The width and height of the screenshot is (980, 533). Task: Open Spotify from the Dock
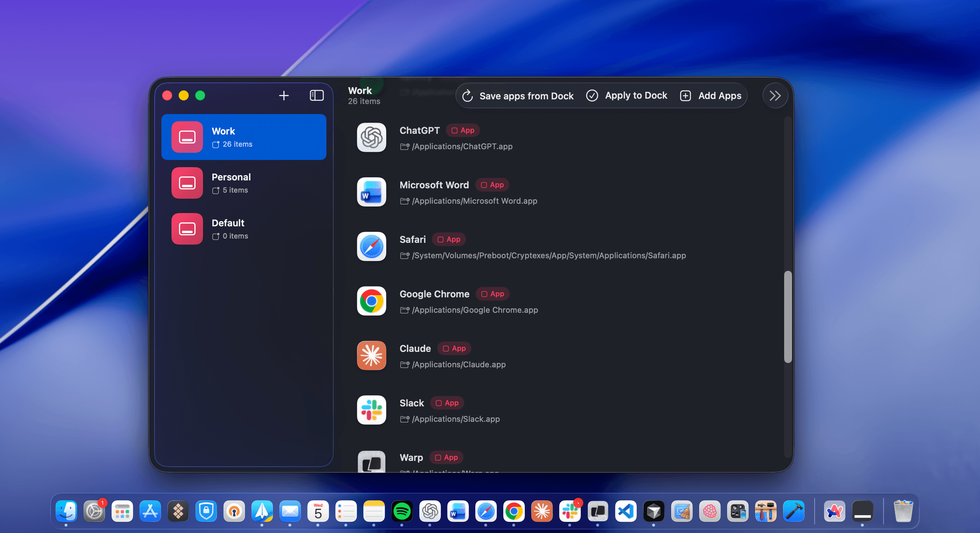click(x=402, y=512)
